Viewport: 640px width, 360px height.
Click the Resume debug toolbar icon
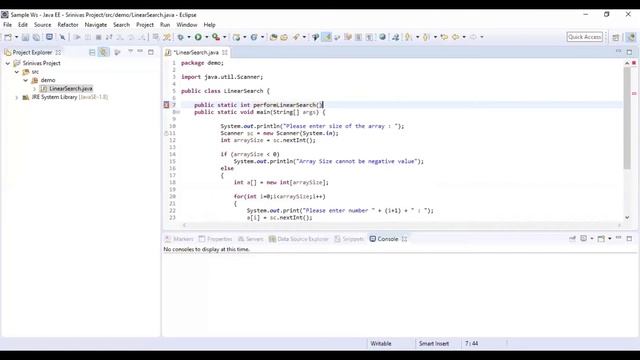point(77,37)
